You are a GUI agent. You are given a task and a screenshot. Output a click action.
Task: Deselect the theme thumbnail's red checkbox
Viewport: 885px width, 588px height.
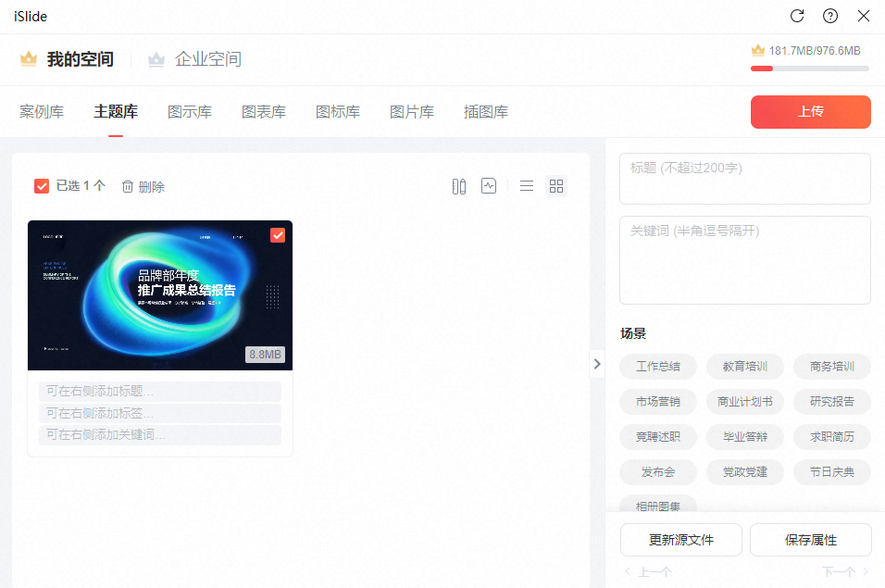point(278,235)
